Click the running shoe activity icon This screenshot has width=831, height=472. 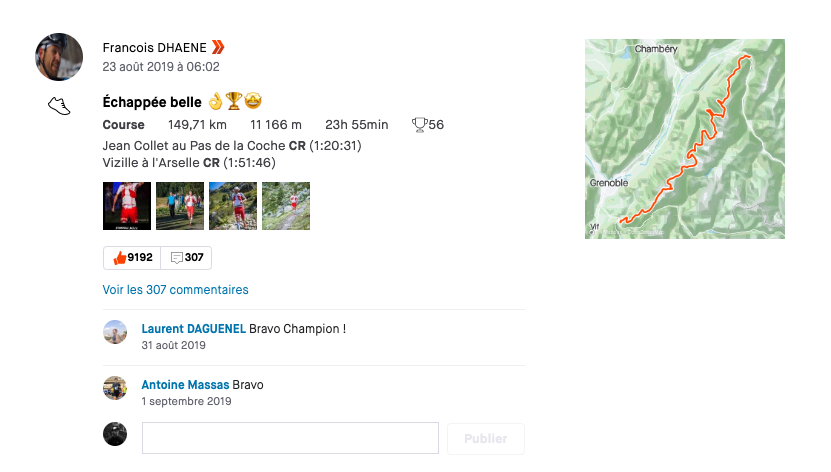[59, 105]
